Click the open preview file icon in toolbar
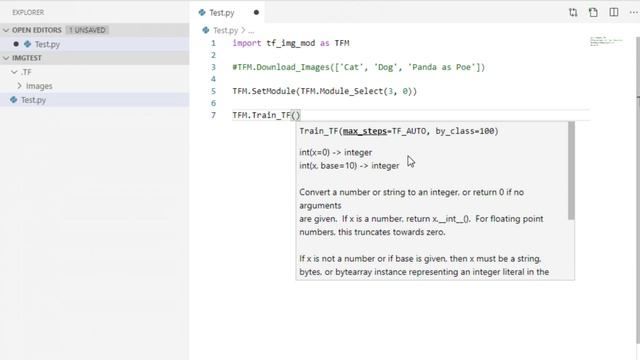The width and height of the screenshot is (640, 360). click(593, 12)
